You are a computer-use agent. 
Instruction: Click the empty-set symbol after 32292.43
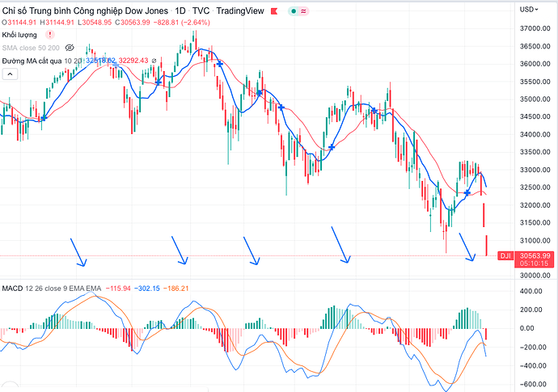point(154,61)
